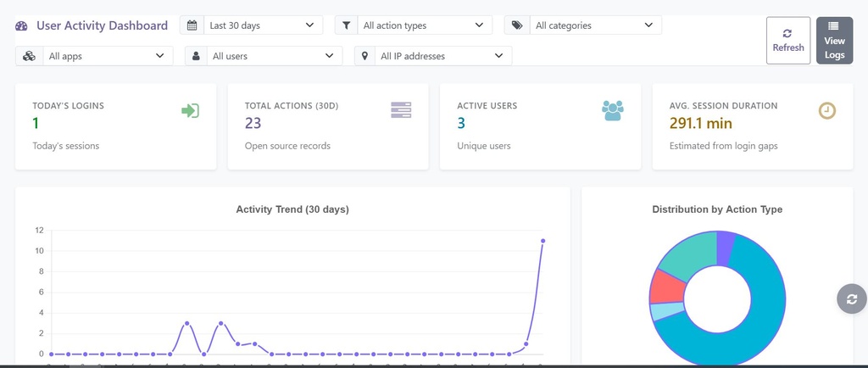Expand the All IP addresses dropdown
This screenshot has height=368, width=868.
tap(444, 56)
